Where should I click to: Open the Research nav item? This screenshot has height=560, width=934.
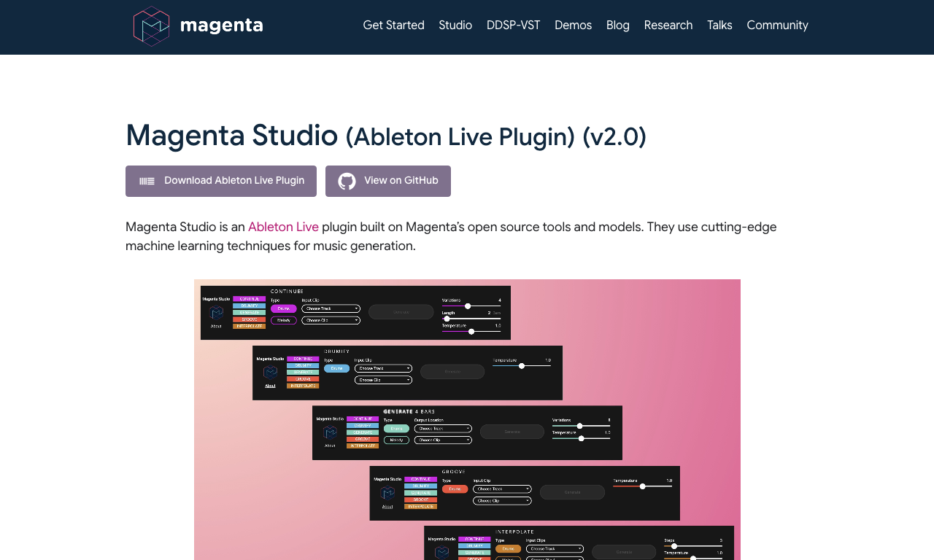pyautogui.click(x=668, y=26)
